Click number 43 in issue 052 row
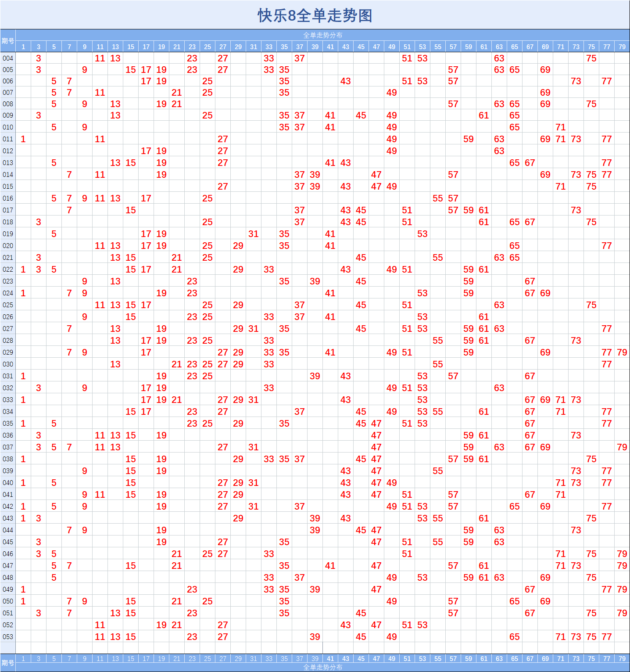Viewport: 630px width, 672px height. (346, 625)
